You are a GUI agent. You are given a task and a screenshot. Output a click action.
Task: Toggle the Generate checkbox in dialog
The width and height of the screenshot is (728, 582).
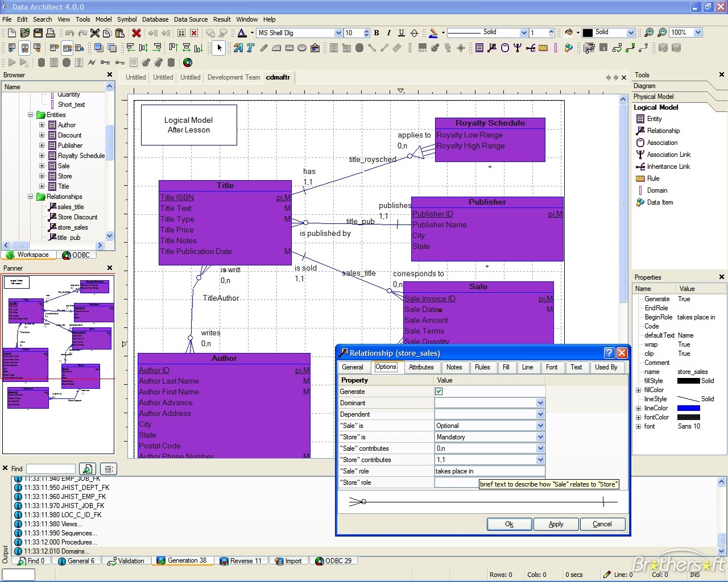[x=439, y=392]
